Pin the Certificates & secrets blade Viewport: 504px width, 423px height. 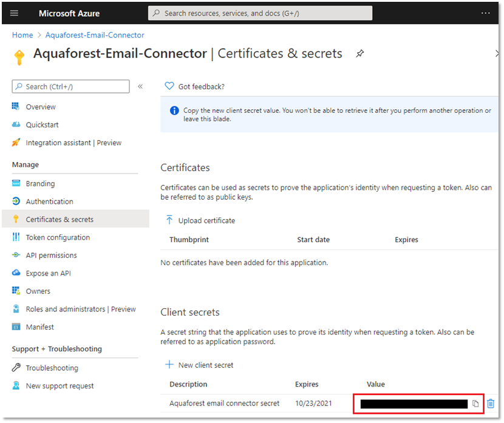359,54
